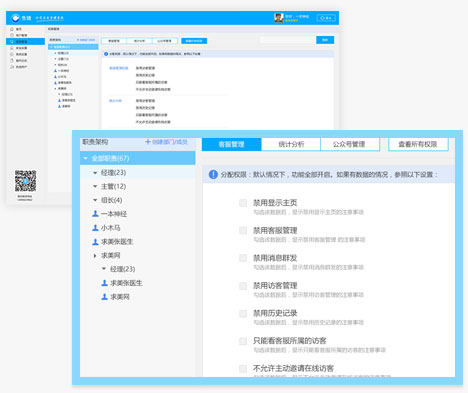Click the blue info icon before 分配权限

click(213, 174)
